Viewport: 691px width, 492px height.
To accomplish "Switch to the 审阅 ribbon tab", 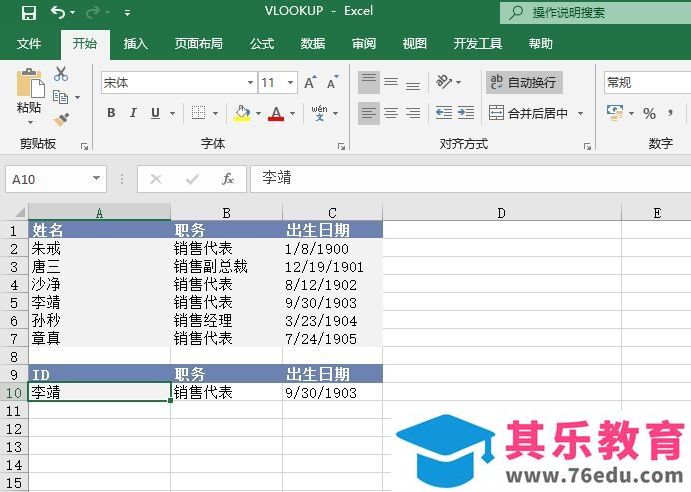I will (x=364, y=43).
